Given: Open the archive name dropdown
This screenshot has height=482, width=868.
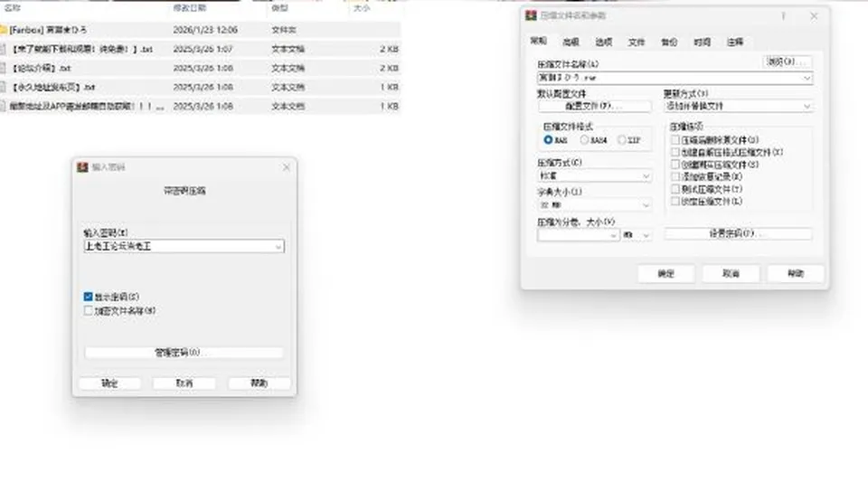Looking at the screenshot, I should tap(807, 78).
